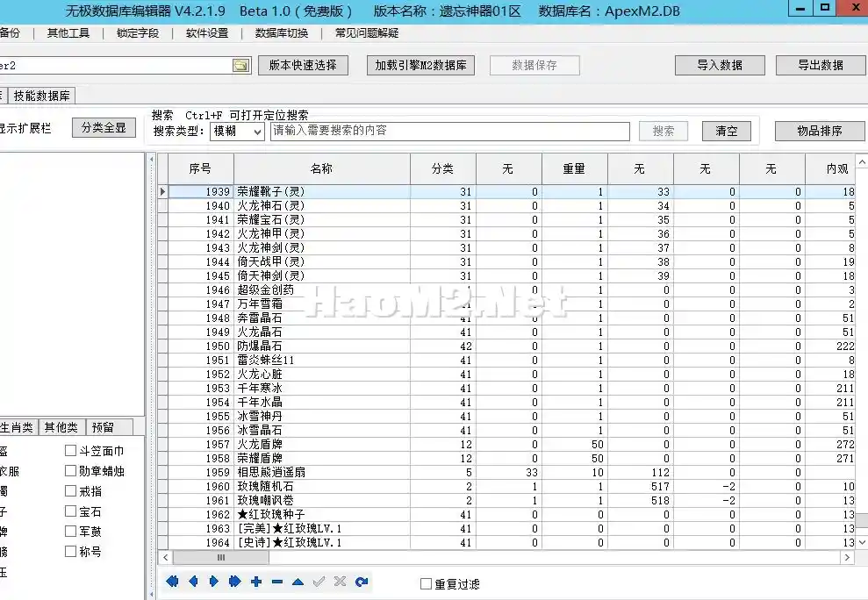
Task: Click the 名称 column header
Action: tap(321, 168)
